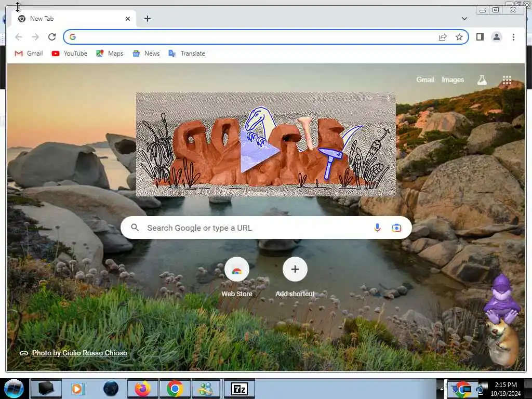The height and width of the screenshot is (399, 532).
Task: Open a new tab with the plus button
Action: [147, 19]
